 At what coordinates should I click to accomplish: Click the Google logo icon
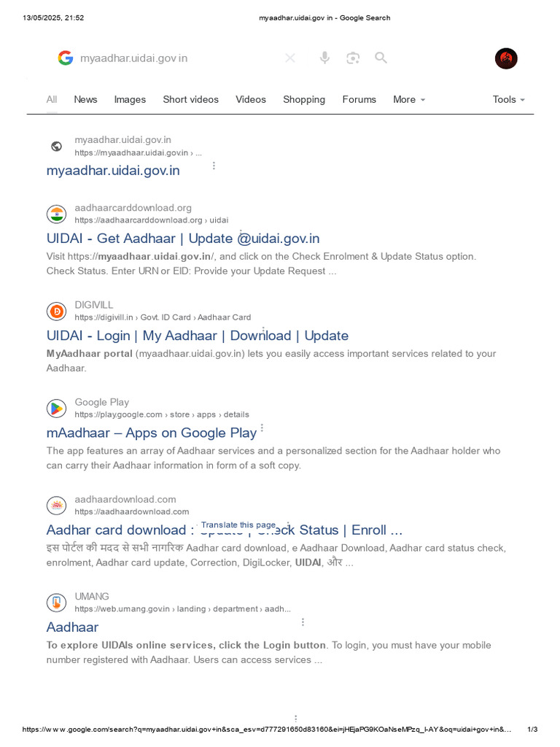click(66, 58)
